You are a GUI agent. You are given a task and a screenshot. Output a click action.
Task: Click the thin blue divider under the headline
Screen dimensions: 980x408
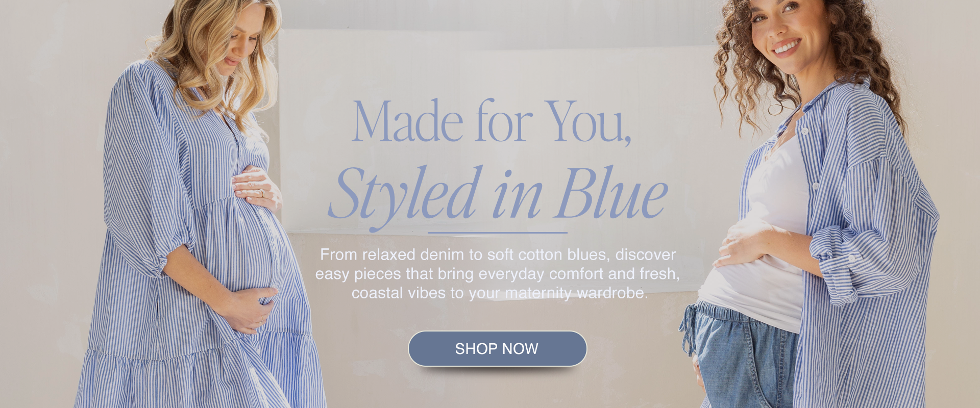[498, 233]
